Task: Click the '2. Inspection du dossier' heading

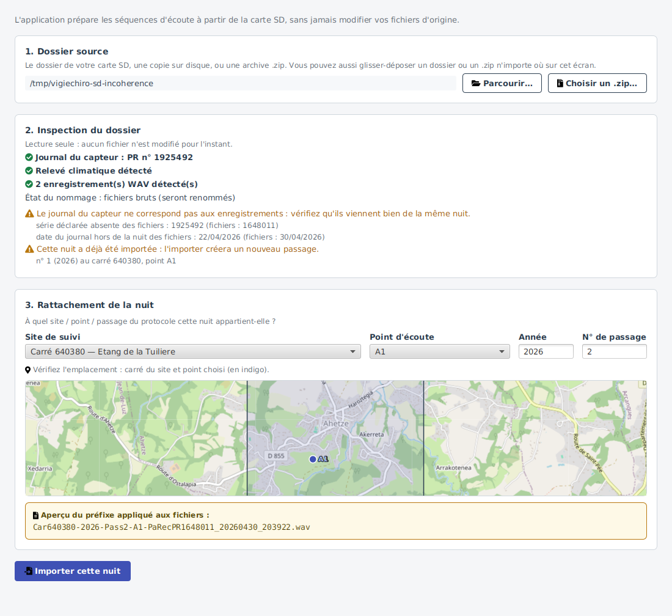Action: coord(82,130)
